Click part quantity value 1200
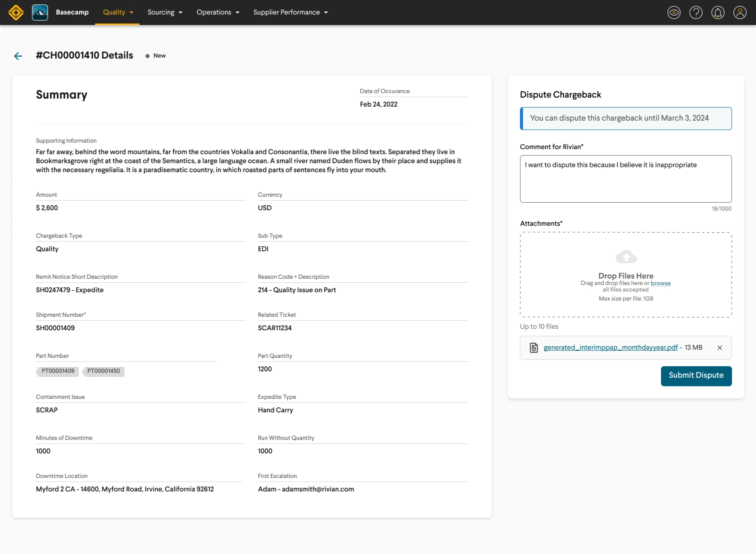This screenshot has height=554, width=756. (265, 369)
